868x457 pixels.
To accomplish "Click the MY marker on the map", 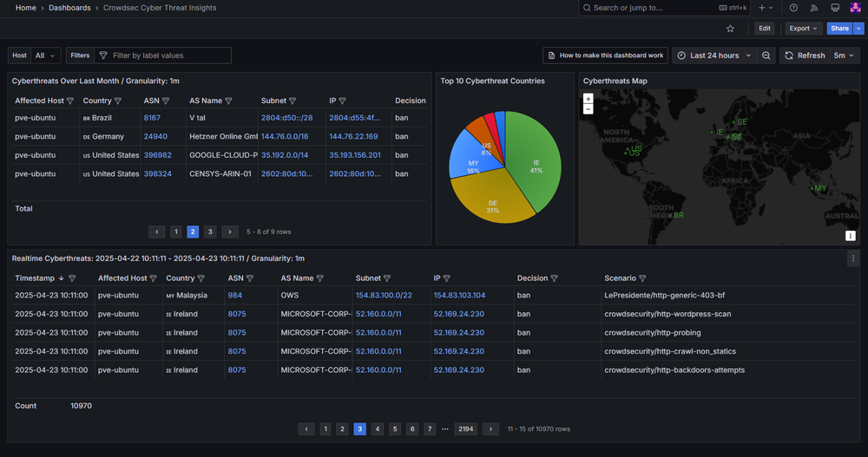I will tap(812, 189).
